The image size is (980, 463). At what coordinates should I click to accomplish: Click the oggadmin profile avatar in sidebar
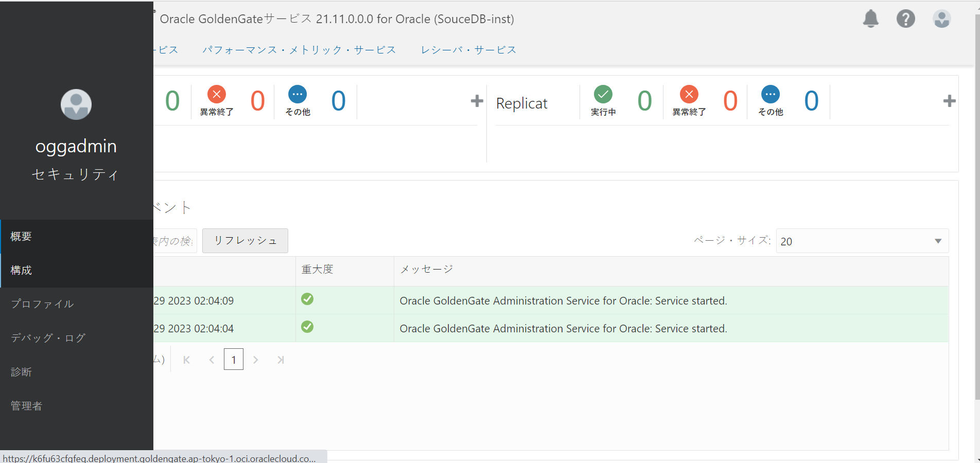click(x=76, y=104)
